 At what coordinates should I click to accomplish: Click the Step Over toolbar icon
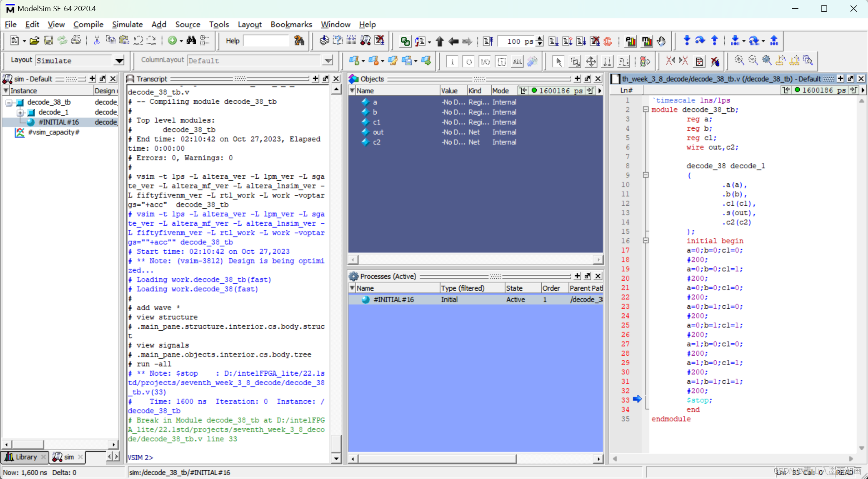(x=700, y=41)
